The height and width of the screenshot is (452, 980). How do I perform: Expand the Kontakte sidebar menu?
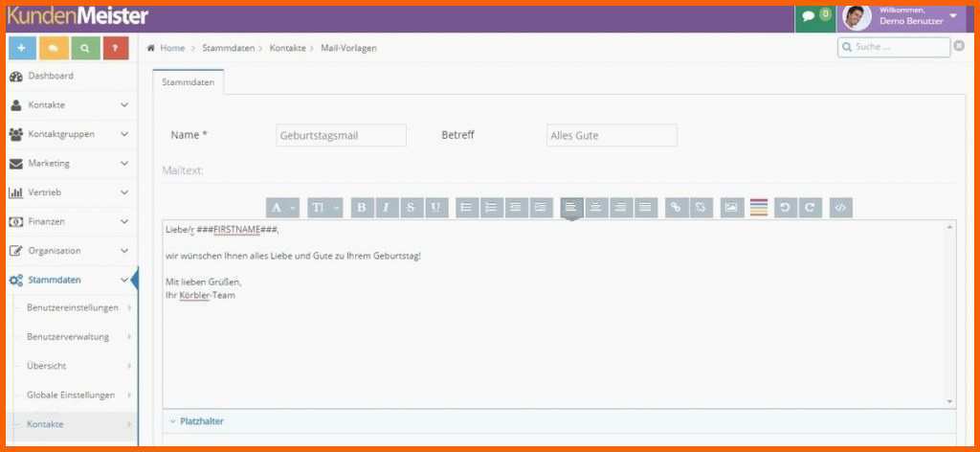click(x=69, y=105)
